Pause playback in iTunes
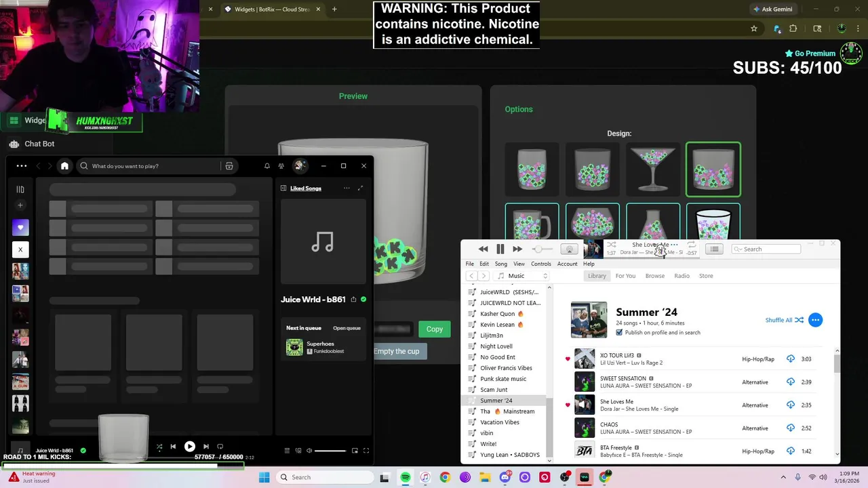This screenshot has width=868, height=488. pos(500,249)
